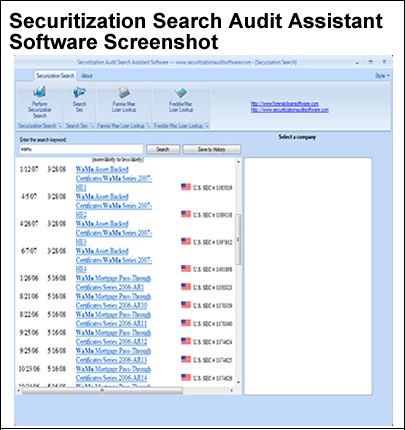
Task: Click the horizontal scrollbar left arrow
Action: point(19,390)
